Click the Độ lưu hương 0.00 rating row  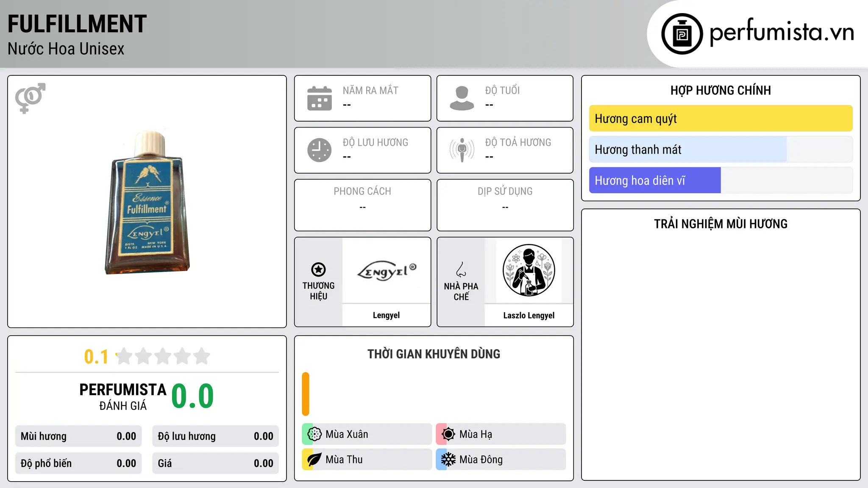[x=216, y=436]
